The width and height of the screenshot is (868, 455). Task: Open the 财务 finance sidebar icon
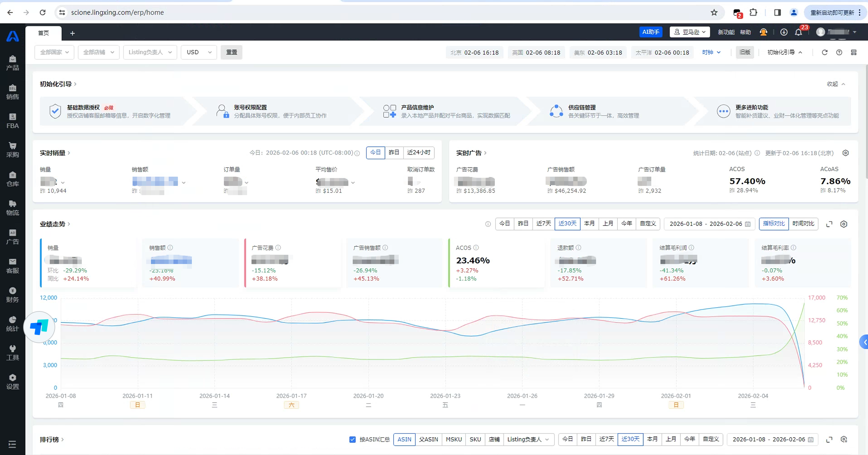12,295
